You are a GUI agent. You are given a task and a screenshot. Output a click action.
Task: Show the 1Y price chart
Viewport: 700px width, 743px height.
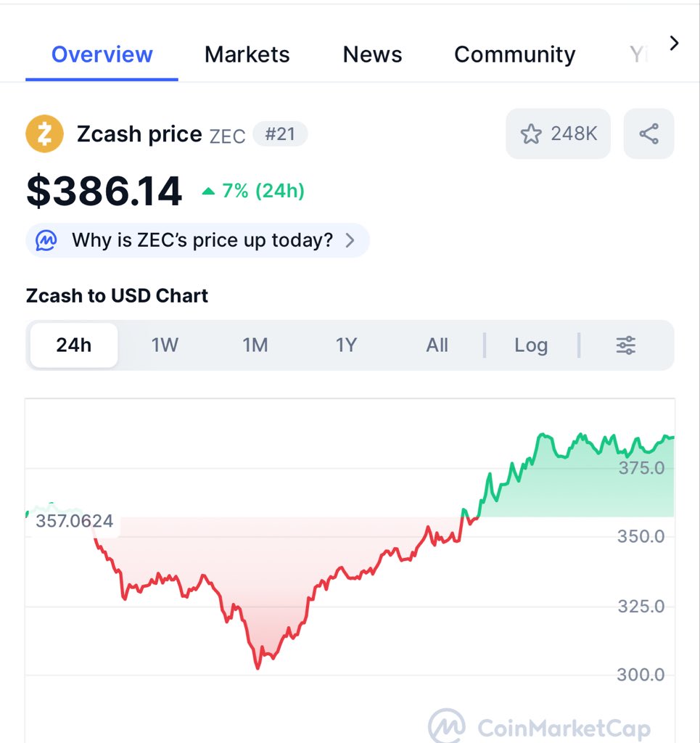click(x=346, y=345)
